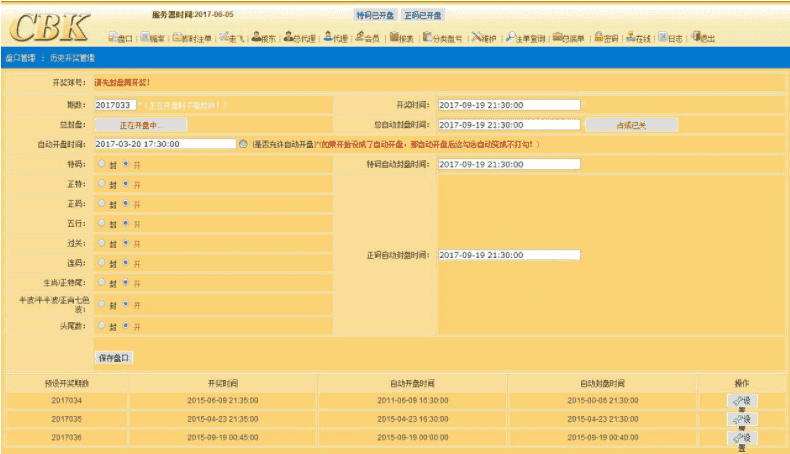Select 开 radio for 特码

tap(126, 164)
